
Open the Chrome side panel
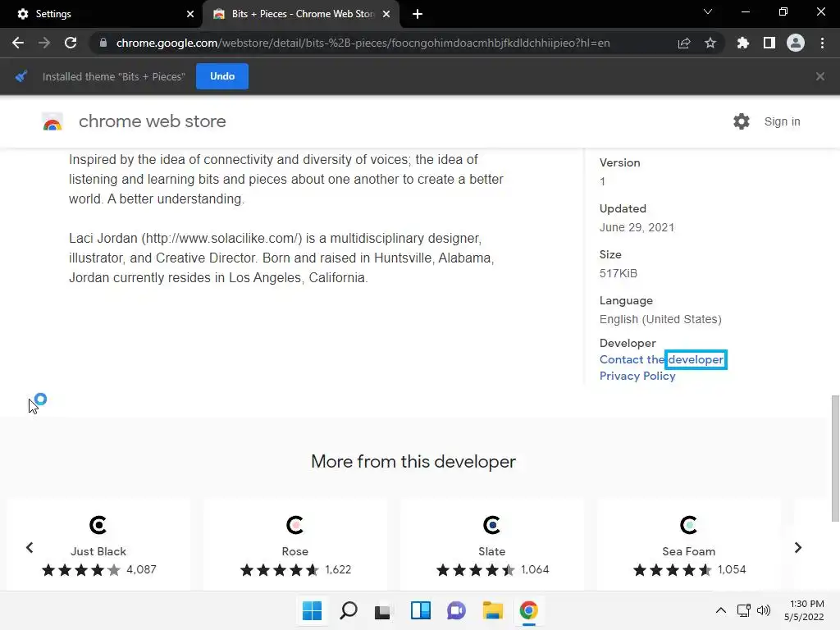[769, 43]
